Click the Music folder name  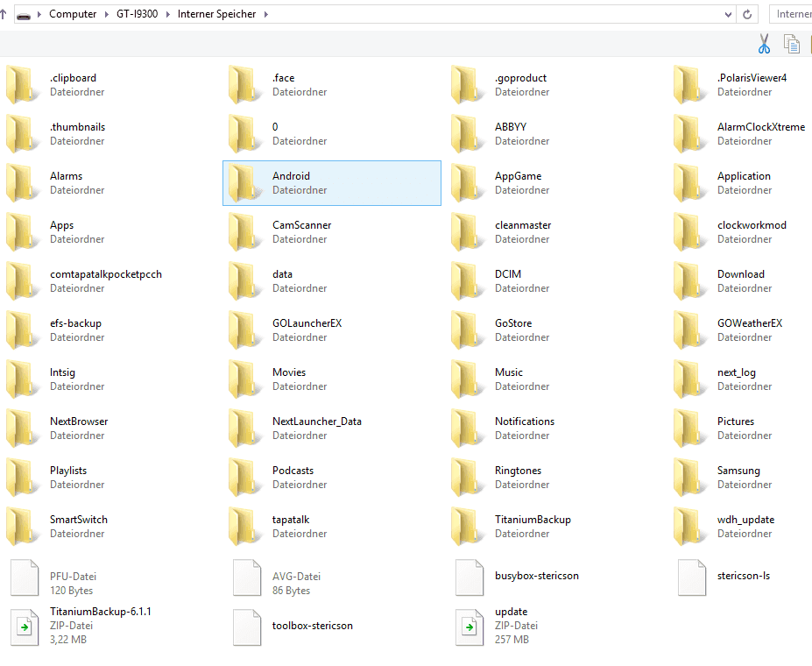click(509, 372)
